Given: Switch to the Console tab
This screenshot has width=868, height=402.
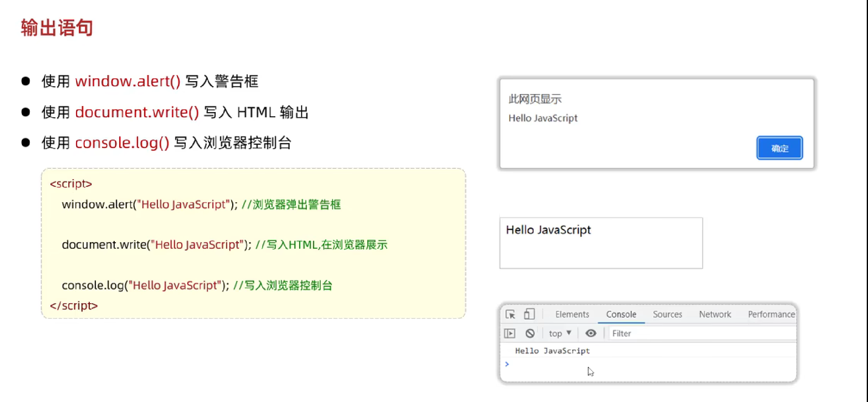Looking at the screenshot, I should tap(621, 314).
